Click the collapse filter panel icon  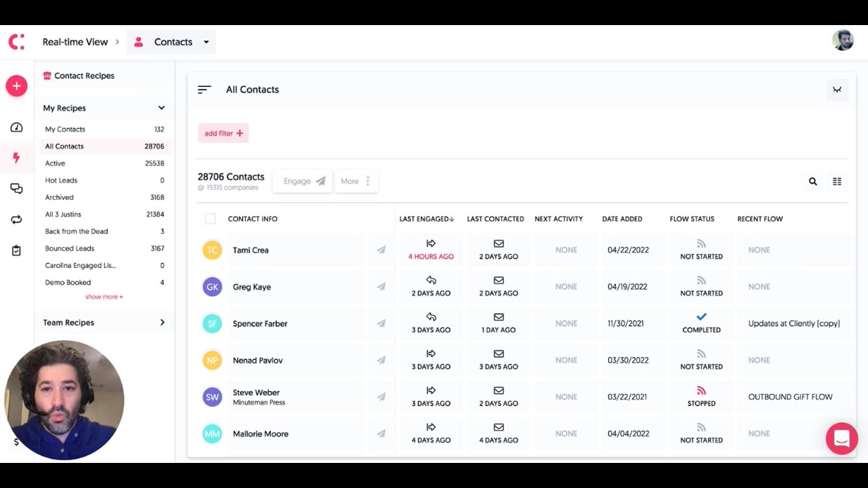click(x=837, y=89)
